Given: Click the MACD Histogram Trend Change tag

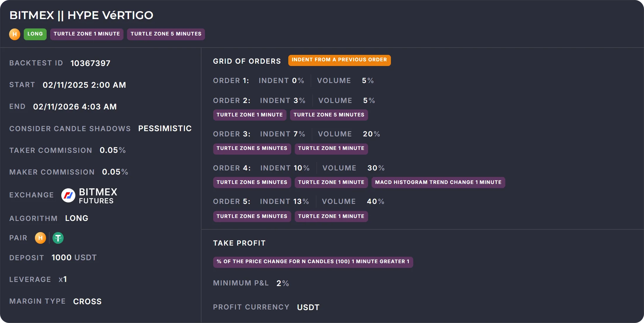Looking at the screenshot, I should point(438,182).
